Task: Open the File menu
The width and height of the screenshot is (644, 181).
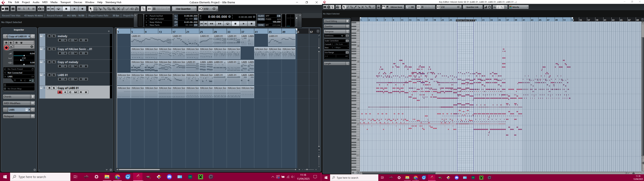Action: [x=10, y=2]
